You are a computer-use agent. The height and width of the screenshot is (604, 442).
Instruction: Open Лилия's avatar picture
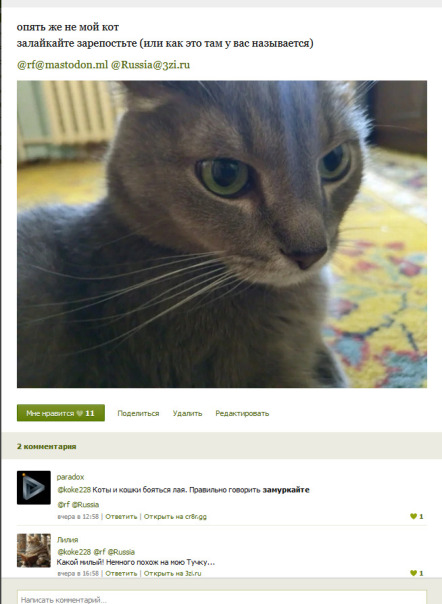[x=34, y=550]
